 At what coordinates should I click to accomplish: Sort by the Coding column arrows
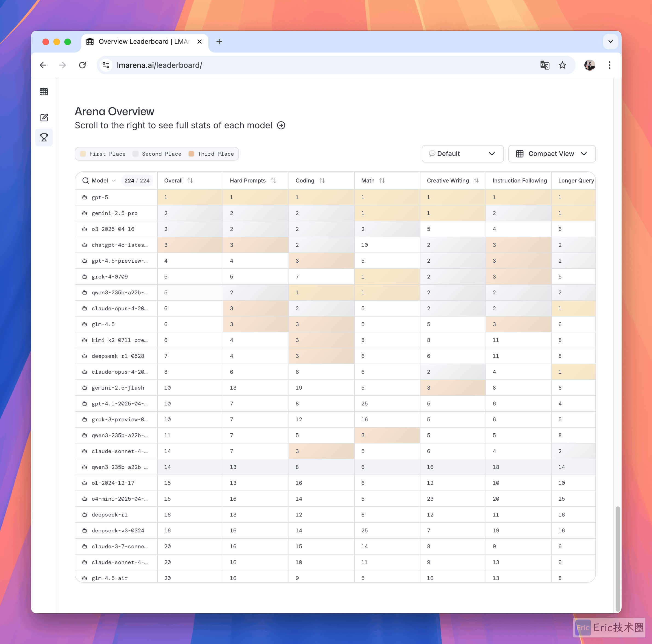pos(322,181)
